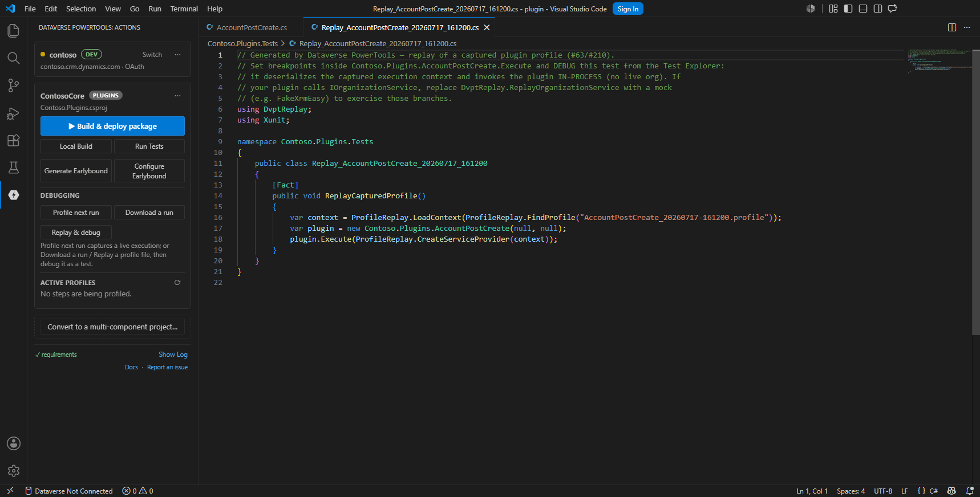Click the requirements check item
This screenshot has height=497, width=980.
tap(56, 355)
